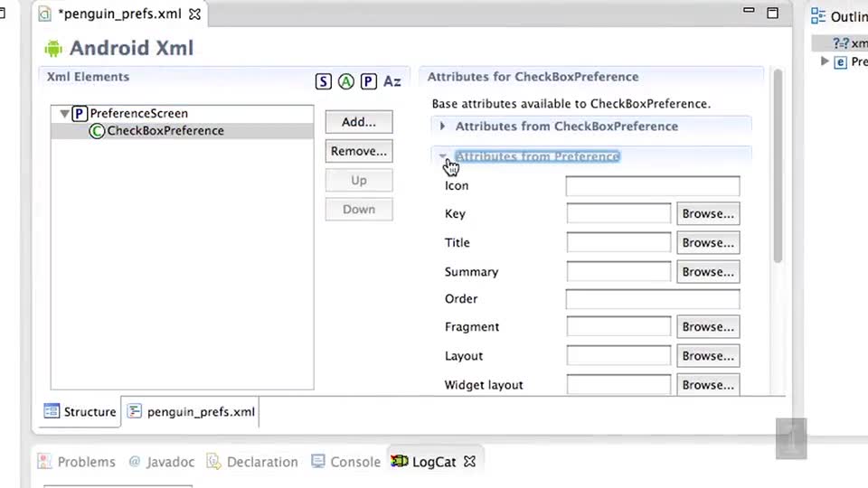Focus the Summary attribute field
This screenshot has height=488, width=868.
coord(618,272)
